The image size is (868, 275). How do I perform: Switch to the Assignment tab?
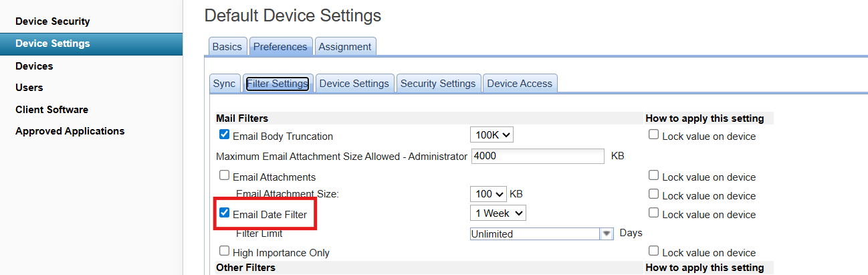pyautogui.click(x=344, y=46)
